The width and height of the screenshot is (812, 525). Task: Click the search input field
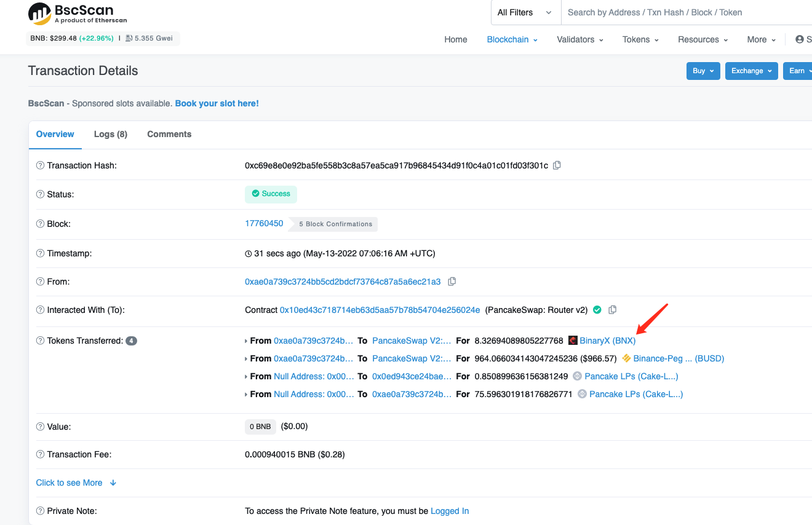tap(687, 12)
